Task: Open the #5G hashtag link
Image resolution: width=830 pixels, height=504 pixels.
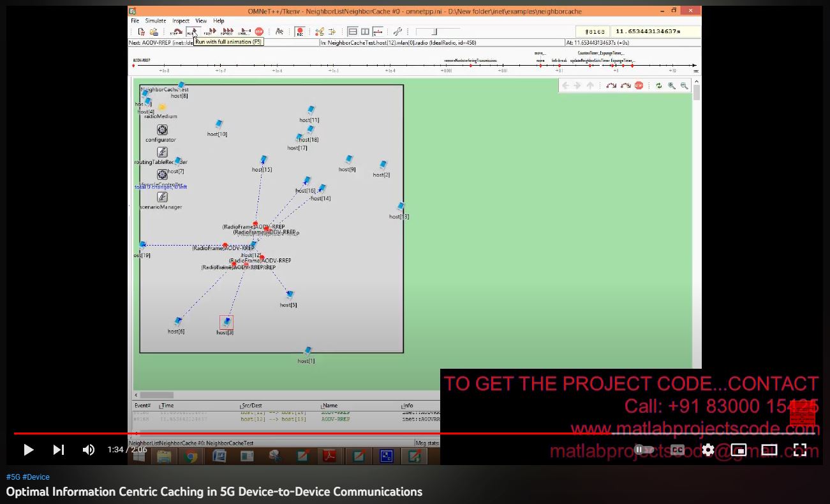Action: (13, 477)
